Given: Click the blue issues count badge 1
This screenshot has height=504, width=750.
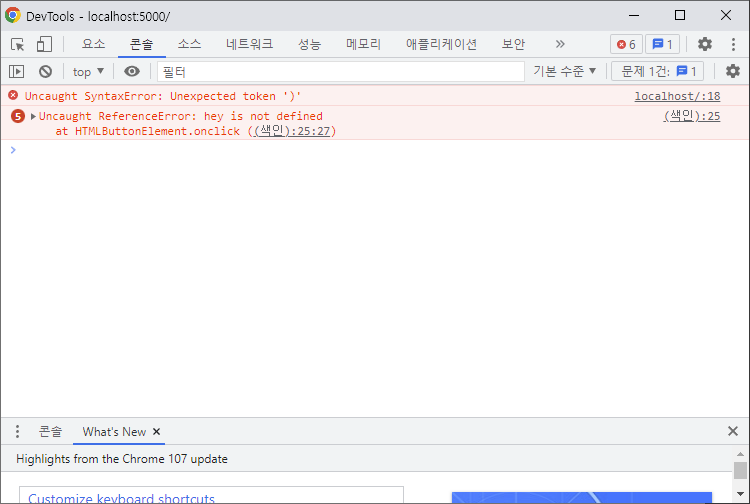Looking at the screenshot, I should coord(662,44).
